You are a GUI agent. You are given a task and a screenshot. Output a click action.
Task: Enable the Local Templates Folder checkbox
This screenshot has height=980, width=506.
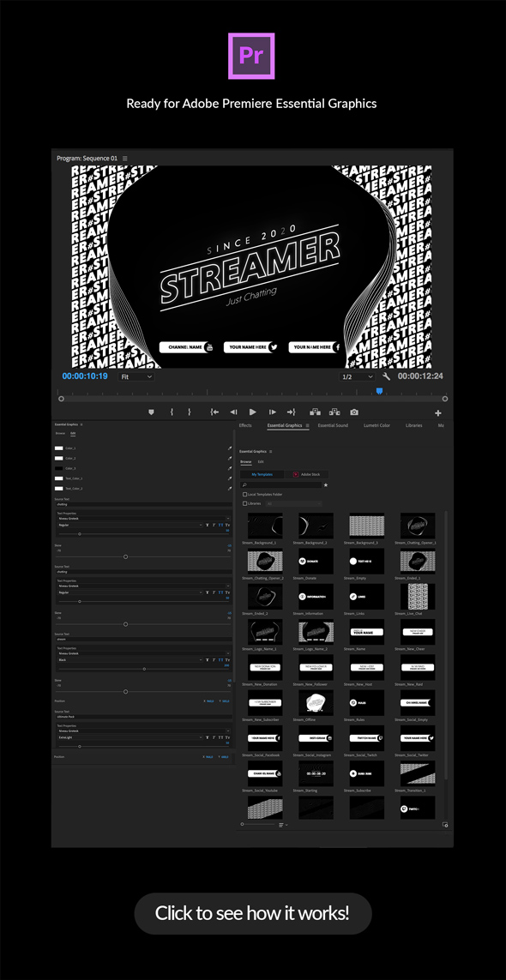pyautogui.click(x=244, y=495)
